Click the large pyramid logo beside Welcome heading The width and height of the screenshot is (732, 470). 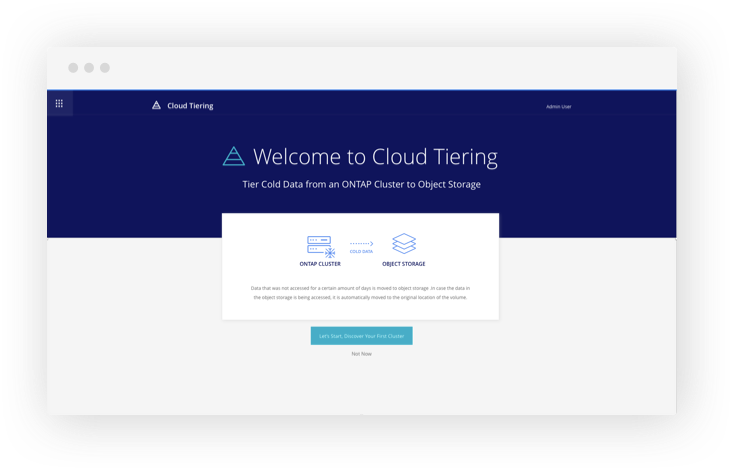click(x=233, y=156)
